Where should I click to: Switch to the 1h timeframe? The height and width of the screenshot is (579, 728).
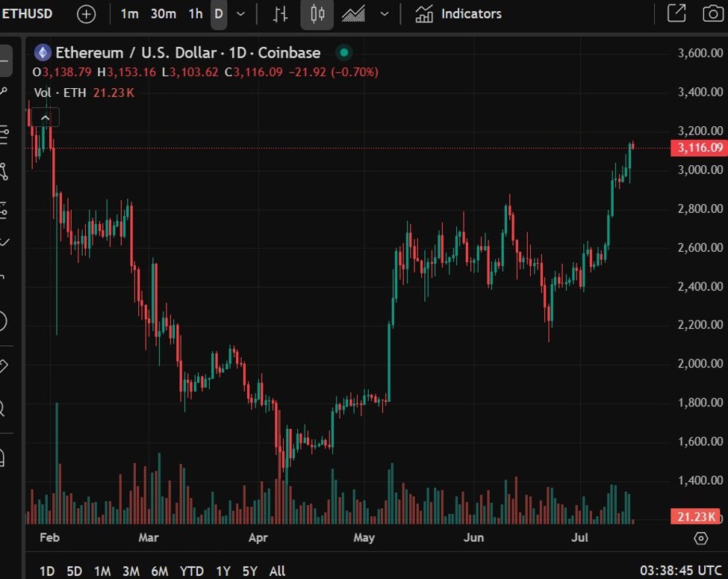tap(195, 13)
